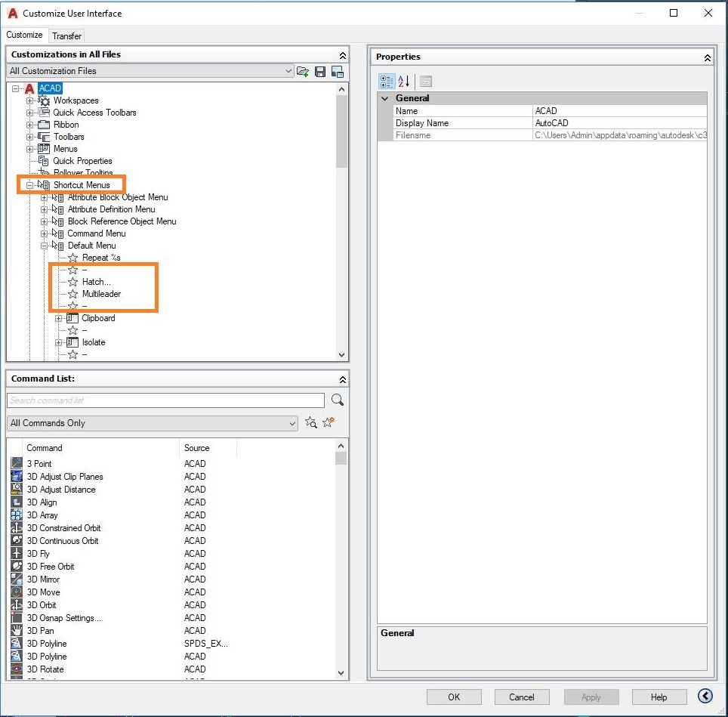Click the Workspaces gear icon in tree
The image size is (728, 717).
(44, 100)
